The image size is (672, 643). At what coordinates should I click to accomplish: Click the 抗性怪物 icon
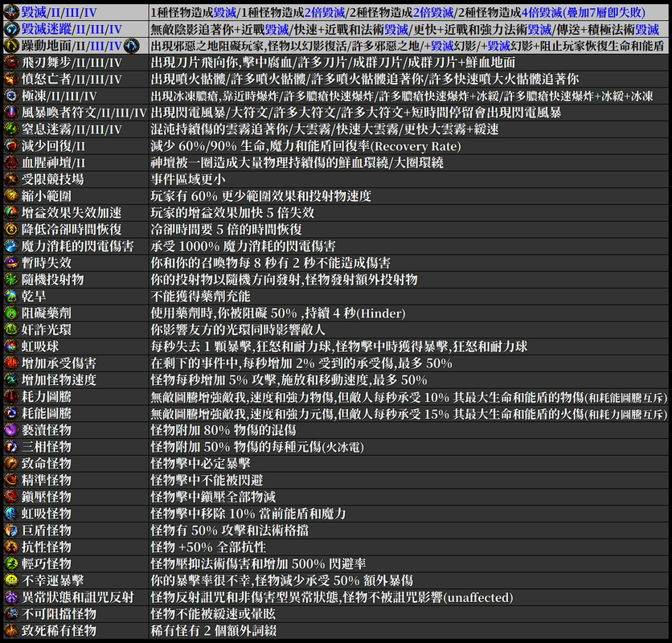point(11,547)
